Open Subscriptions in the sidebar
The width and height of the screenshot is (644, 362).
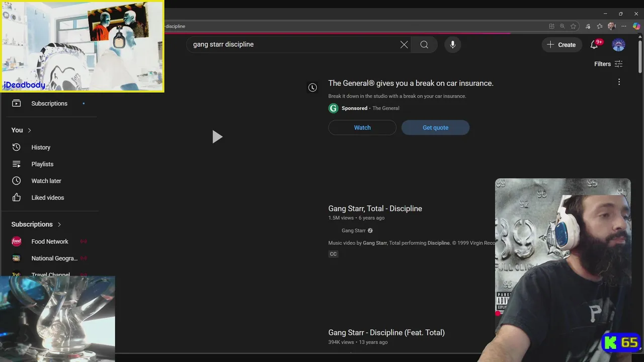click(x=49, y=104)
